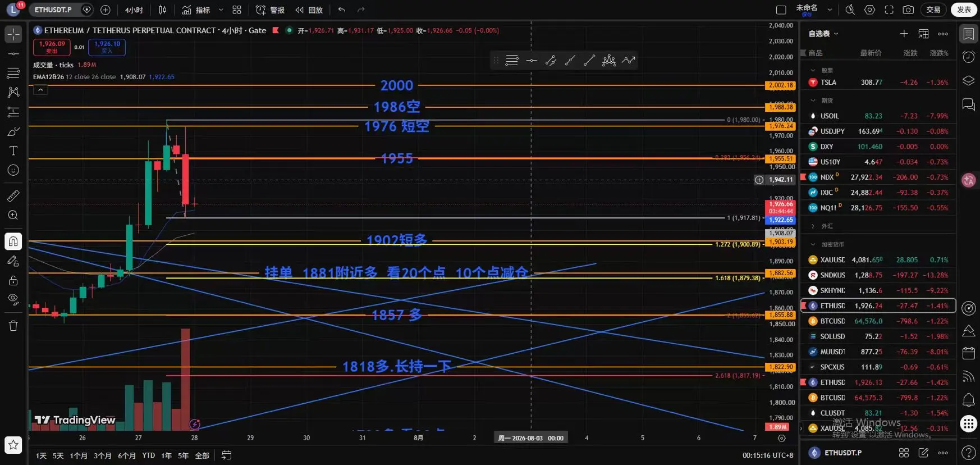
Task: Open the chats panel icon
Action: pos(969,104)
